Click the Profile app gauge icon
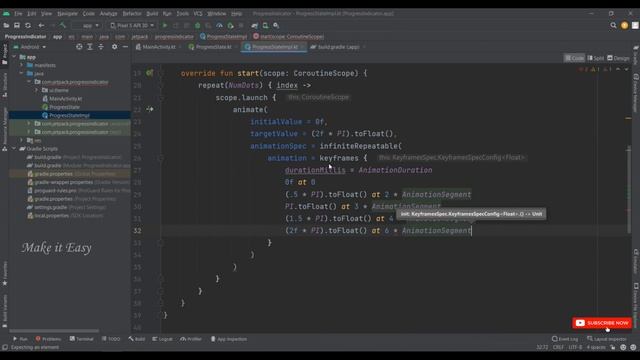The image size is (640, 360). (219, 25)
